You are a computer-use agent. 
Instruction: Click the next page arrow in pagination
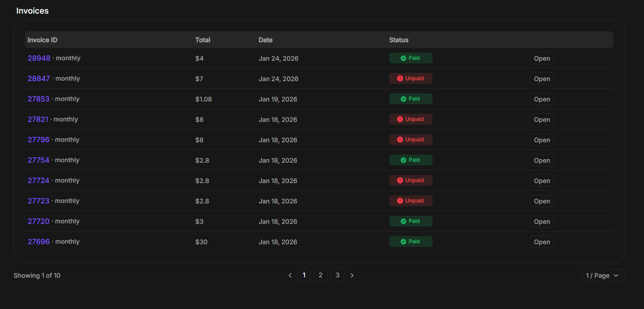352,275
